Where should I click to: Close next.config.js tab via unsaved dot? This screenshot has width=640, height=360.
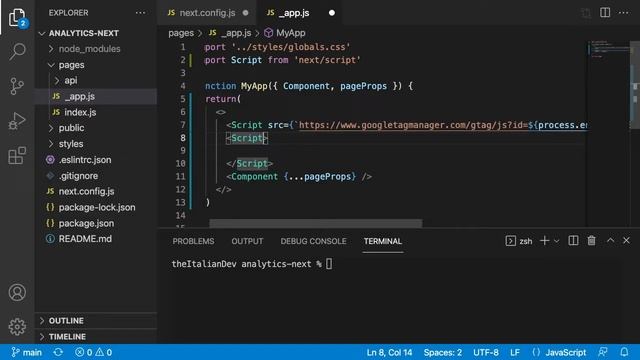tap(245, 13)
